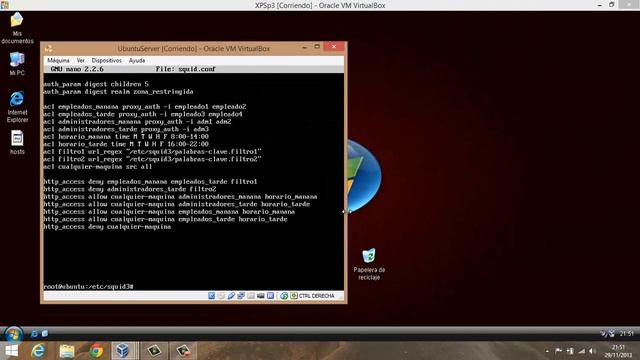
Task: Click the keyboard capture icon next to CTRL DERECHA
Action: (294, 296)
